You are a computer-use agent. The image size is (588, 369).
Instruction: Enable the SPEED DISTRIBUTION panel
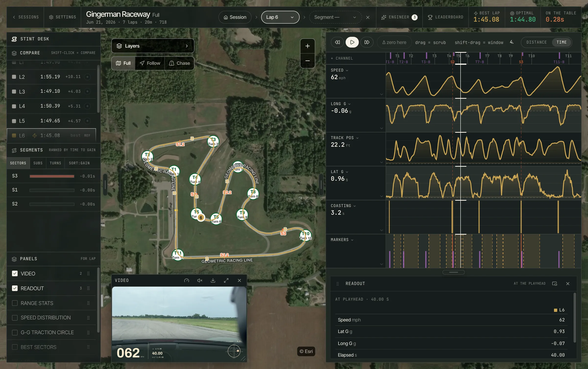[x=15, y=318]
